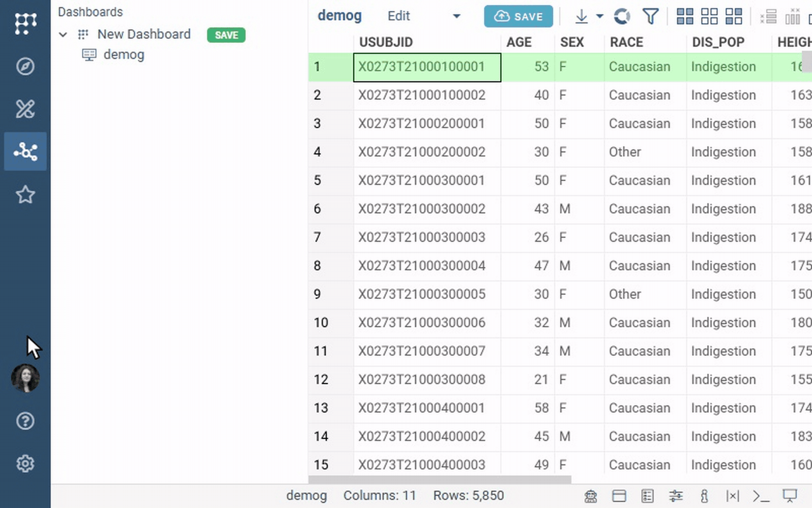The image size is (812, 508).
Task: Click the third grid layout icon
Action: [734, 16]
